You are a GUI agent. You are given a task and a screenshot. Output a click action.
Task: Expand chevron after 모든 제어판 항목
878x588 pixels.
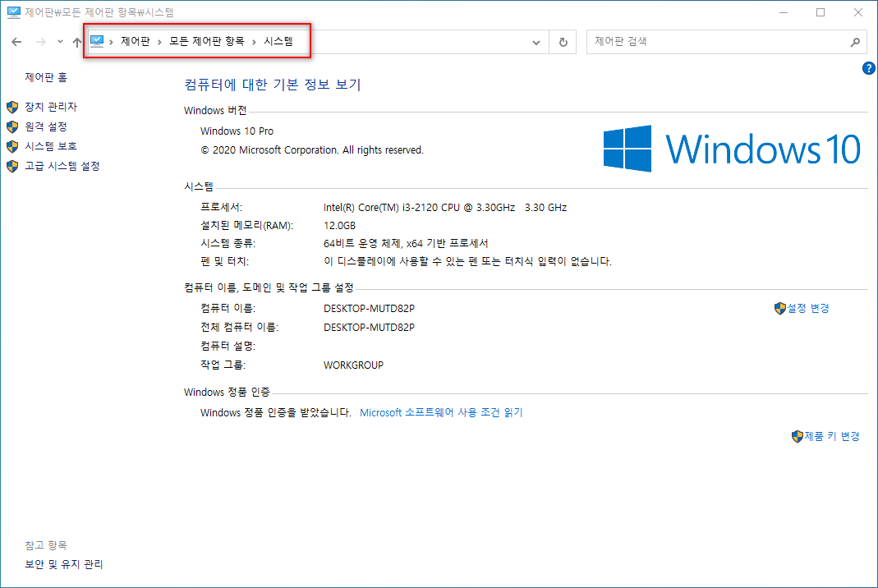[x=254, y=42]
